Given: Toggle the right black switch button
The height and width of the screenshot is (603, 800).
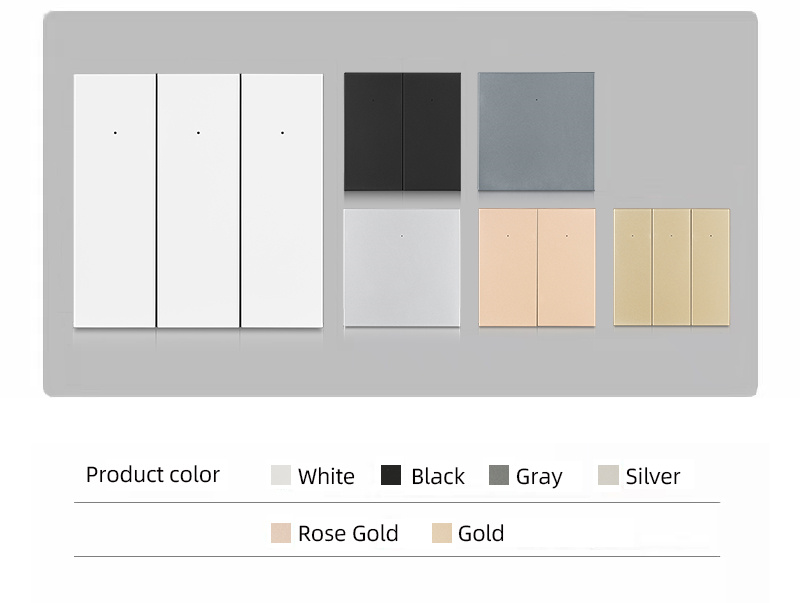Looking at the screenshot, I should (x=432, y=131).
